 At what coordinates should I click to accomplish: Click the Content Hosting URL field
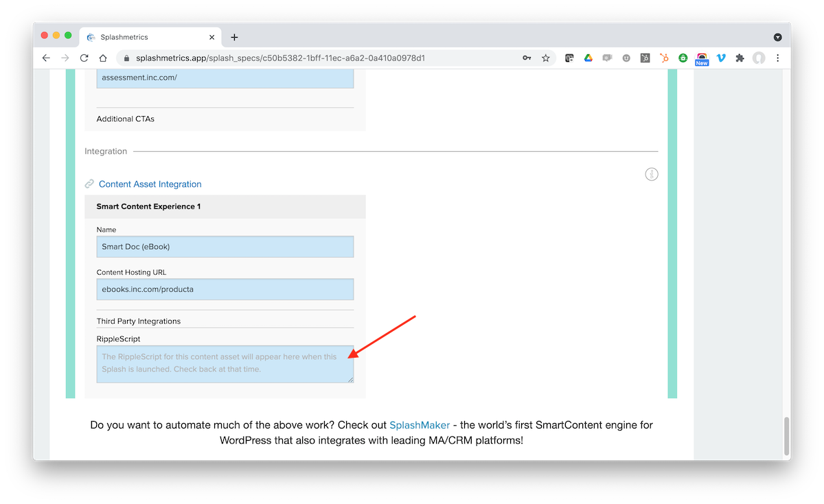[225, 289]
